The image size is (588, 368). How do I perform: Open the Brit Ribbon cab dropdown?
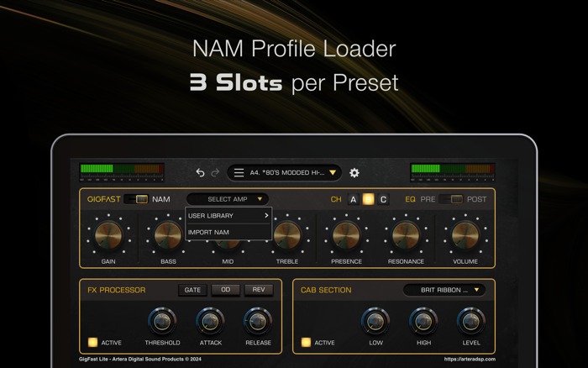coord(444,290)
